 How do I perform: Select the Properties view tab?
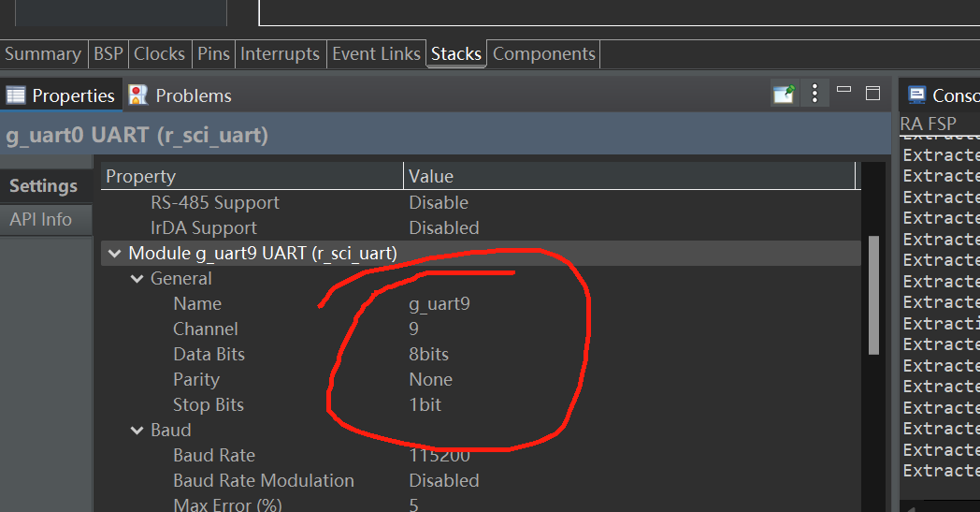click(x=62, y=95)
